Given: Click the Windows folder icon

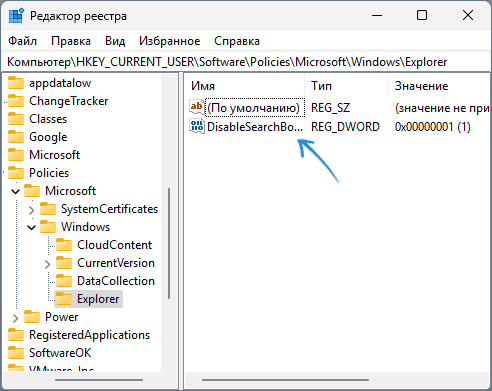Looking at the screenshot, I should pos(48,227).
